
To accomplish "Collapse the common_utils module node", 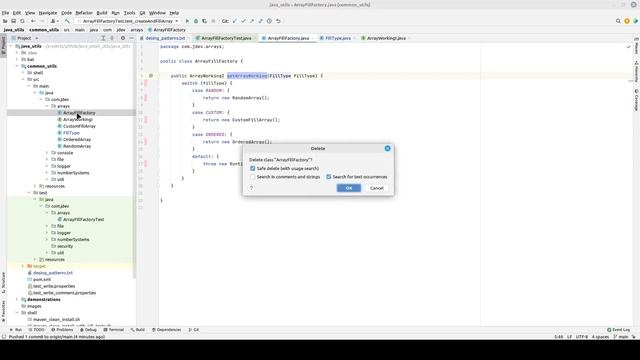I will (17, 66).
